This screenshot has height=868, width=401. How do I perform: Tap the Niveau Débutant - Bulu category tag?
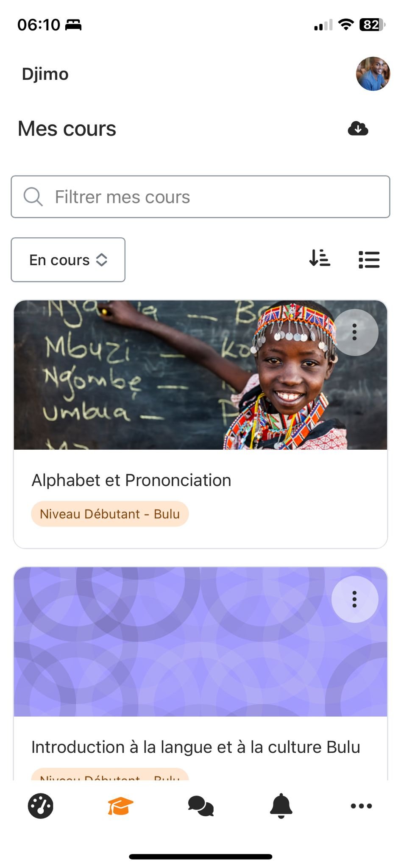click(x=110, y=514)
